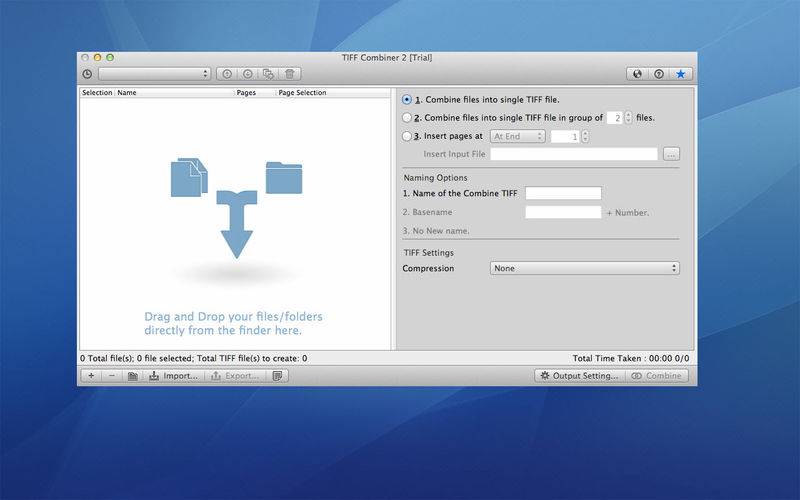Screen dimensions: 800x500
Task: Click the No New name option text
Action: 436,231
